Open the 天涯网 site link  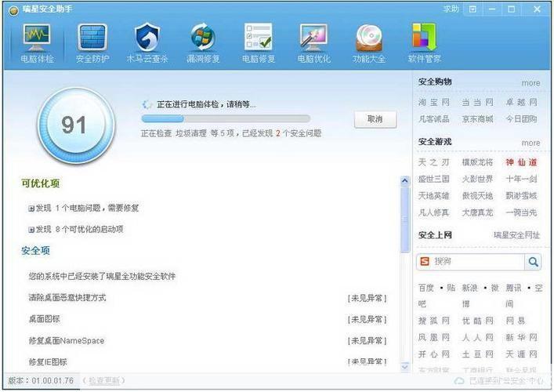[522, 354]
